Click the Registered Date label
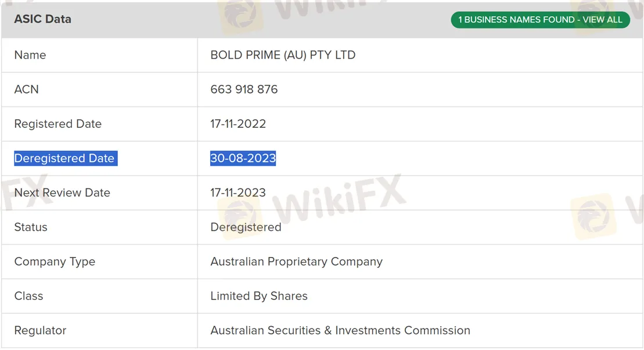 (x=57, y=124)
